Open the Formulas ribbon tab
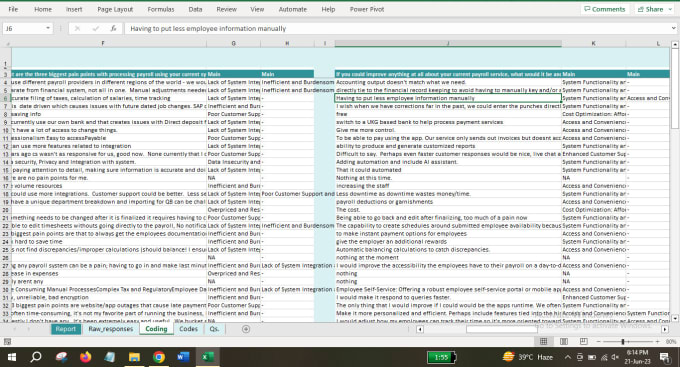680x367 pixels. click(x=161, y=9)
